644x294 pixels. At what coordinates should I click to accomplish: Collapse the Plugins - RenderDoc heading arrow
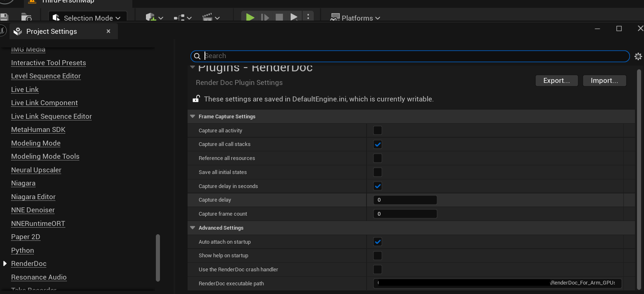click(193, 67)
